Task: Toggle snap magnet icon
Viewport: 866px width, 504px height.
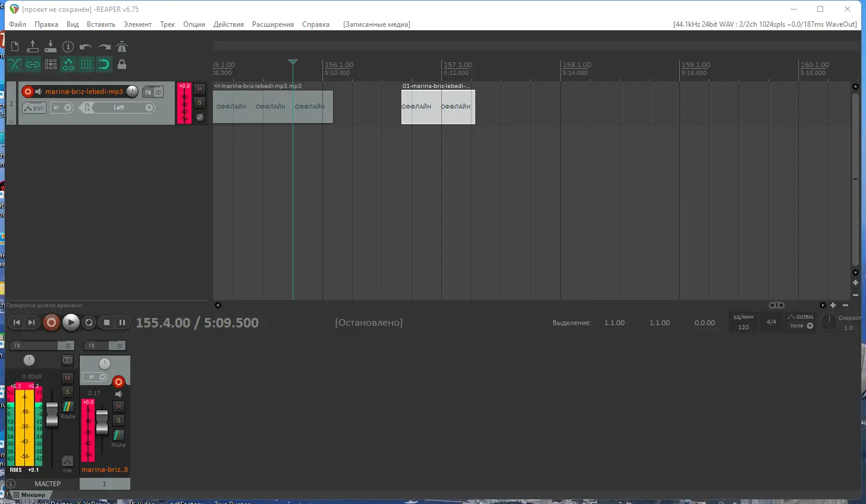Action: pos(104,64)
